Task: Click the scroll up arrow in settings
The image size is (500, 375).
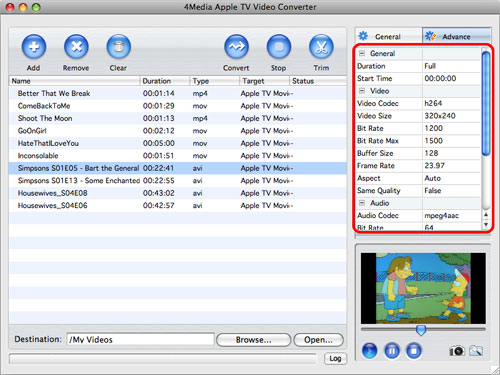Action: point(486,215)
